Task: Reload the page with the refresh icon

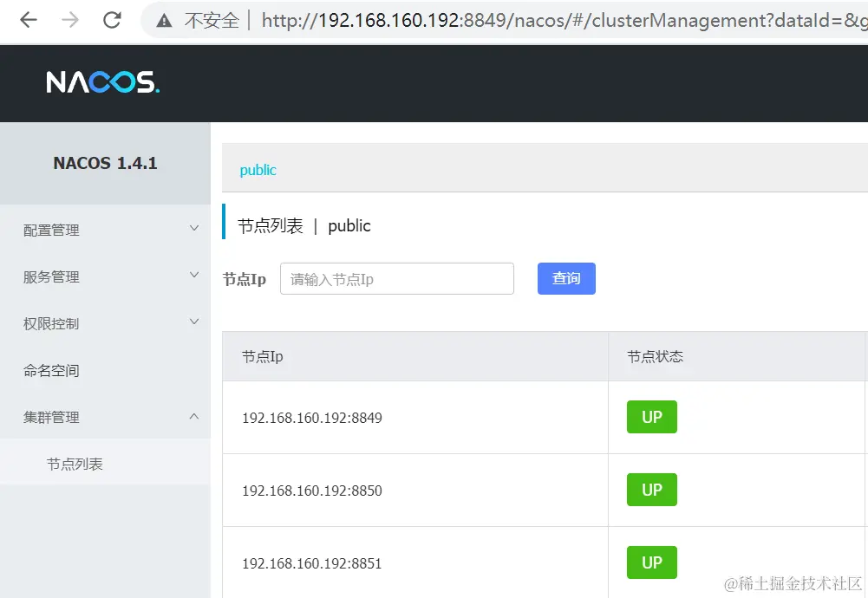Action: [113, 21]
